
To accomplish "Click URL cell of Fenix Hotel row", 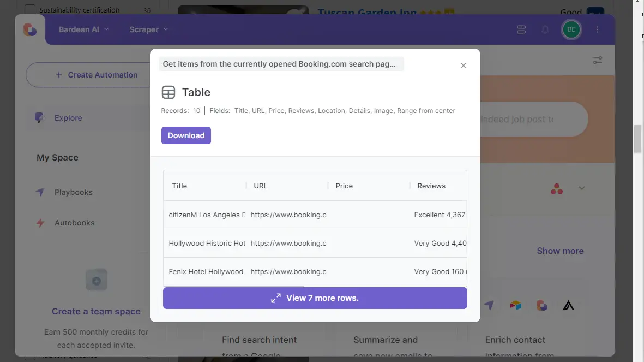I will pos(288,271).
